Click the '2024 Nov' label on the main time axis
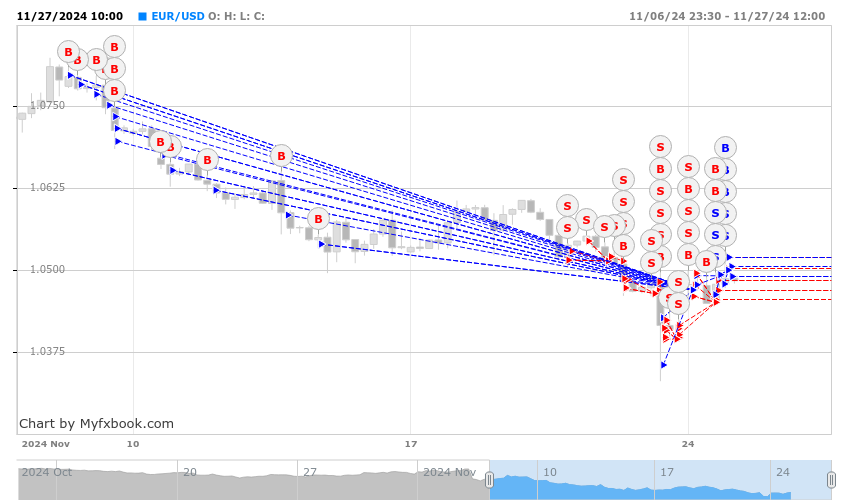This screenshot has width=850, height=500. pos(46,444)
